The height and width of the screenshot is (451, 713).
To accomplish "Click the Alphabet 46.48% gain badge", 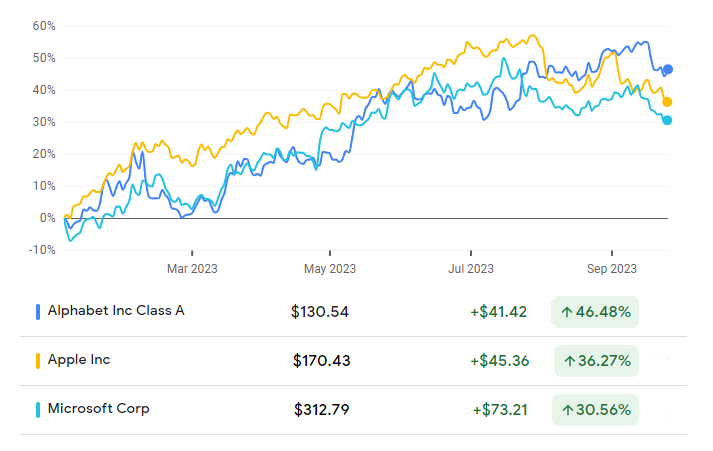I will tap(595, 312).
